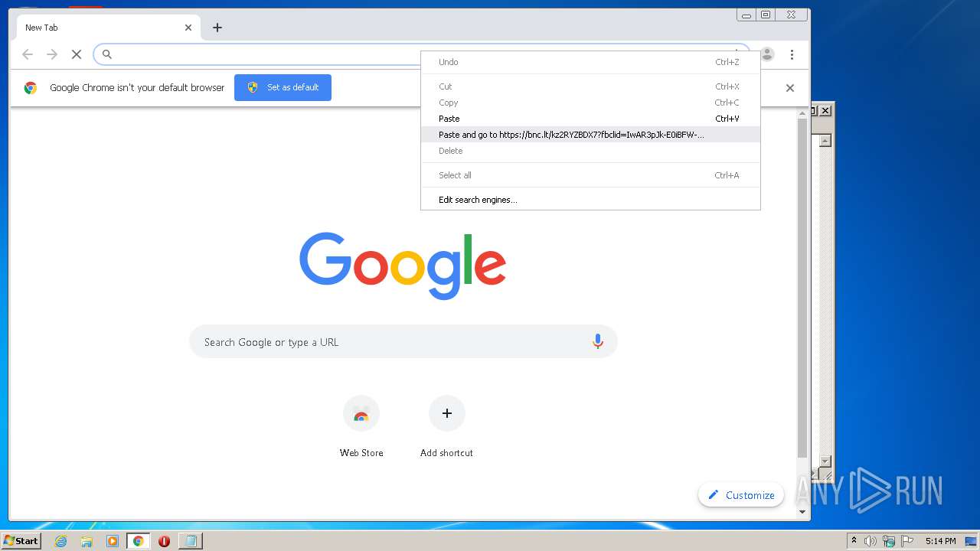Screen dimensions: 980x551
Task: Click the search magnifier icon in the address bar
Action: point(107,54)
